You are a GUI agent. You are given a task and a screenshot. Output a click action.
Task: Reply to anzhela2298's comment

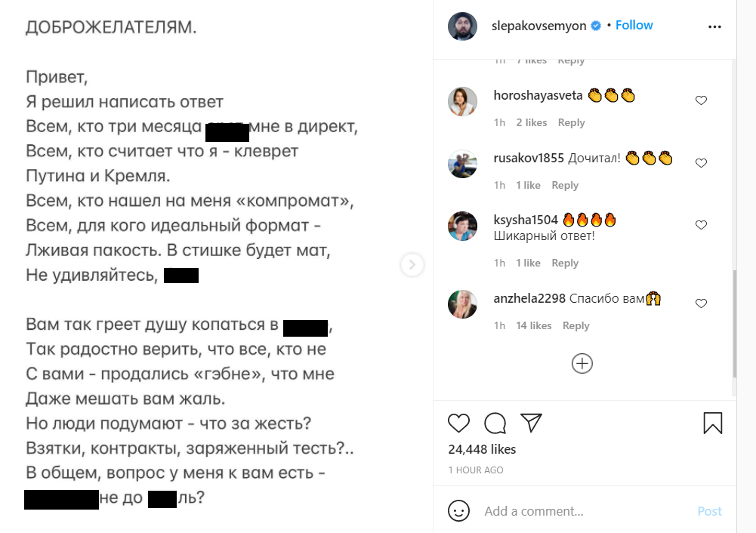pos(575,325)
